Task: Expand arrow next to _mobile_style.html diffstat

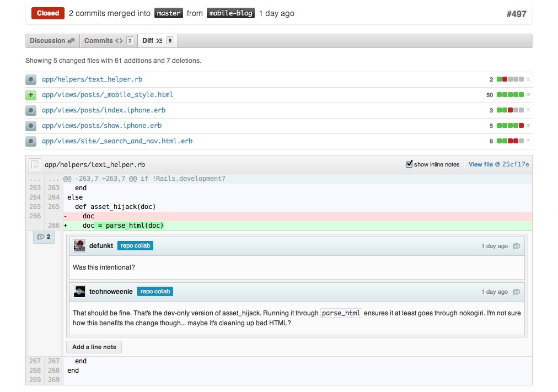Action: coord(528,95)
